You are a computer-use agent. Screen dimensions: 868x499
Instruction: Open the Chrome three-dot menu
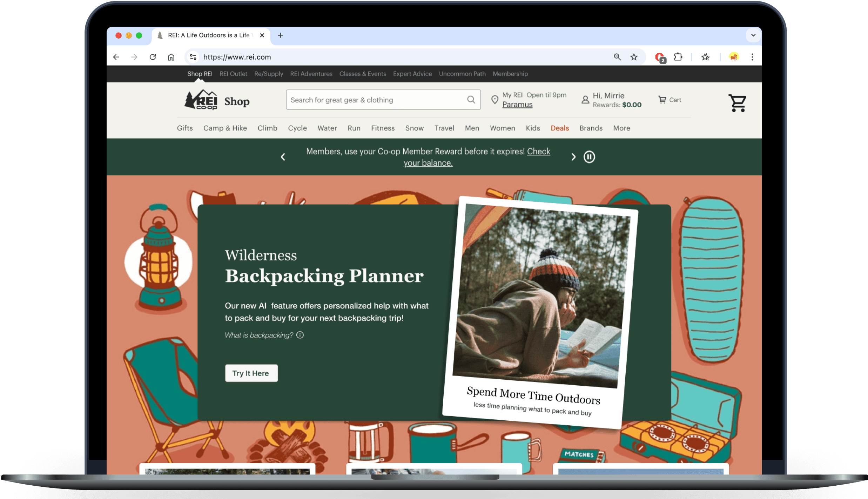(x=752, y=57)
